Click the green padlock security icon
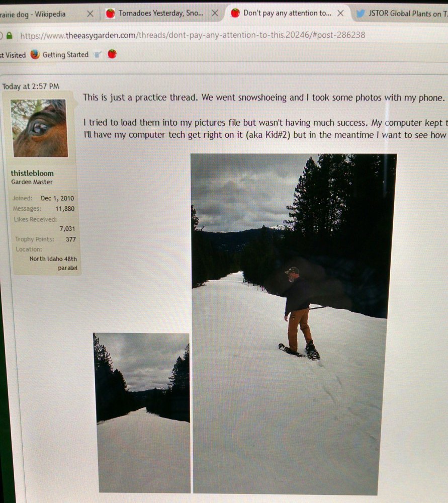The height and width of the screenshot is (503, 448). pyautogui.click(x=10, y=36)
